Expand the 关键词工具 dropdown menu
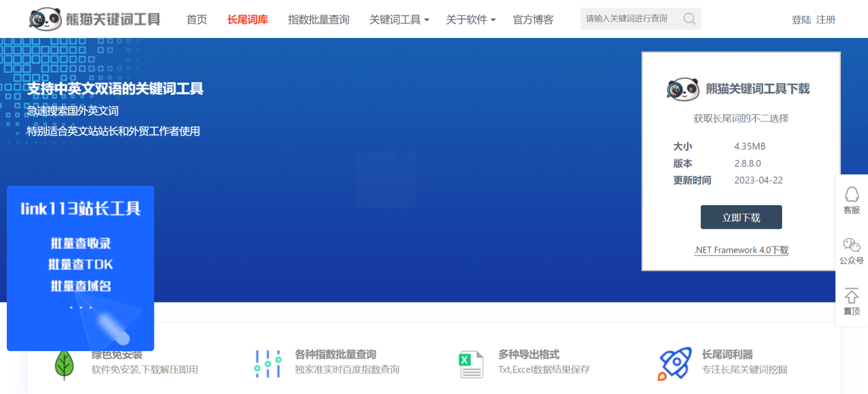 coord(398,19)
